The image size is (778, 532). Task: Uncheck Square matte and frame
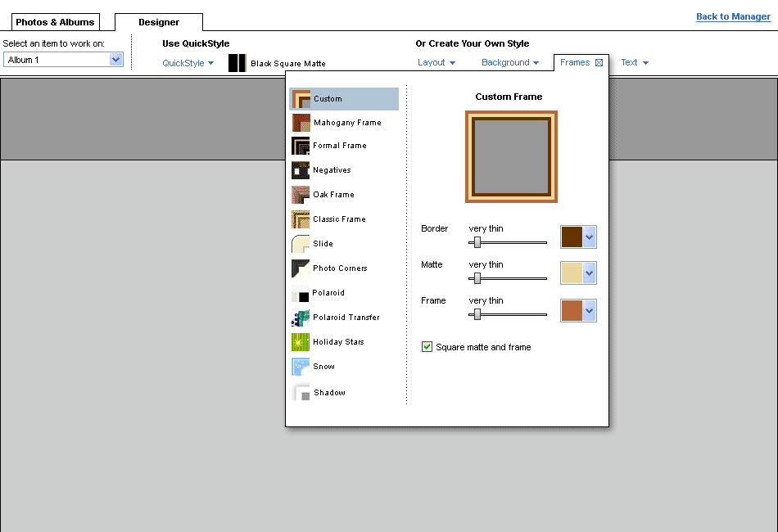(427, 346)
